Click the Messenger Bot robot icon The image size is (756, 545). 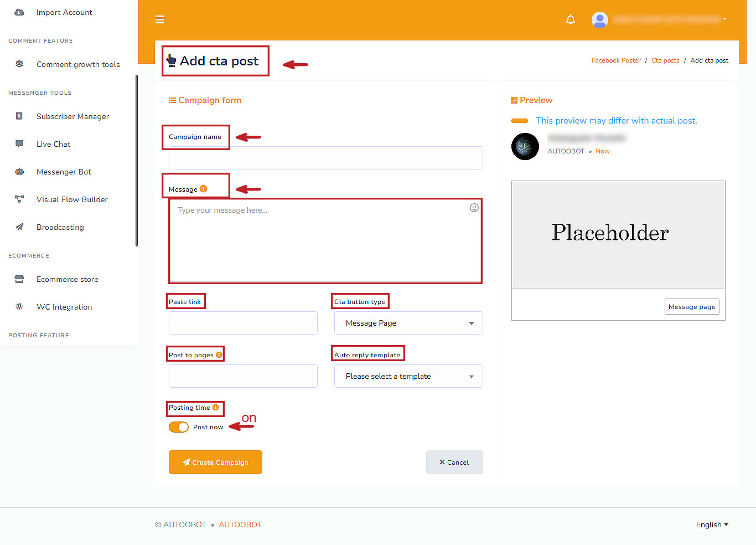coord(19,172)
